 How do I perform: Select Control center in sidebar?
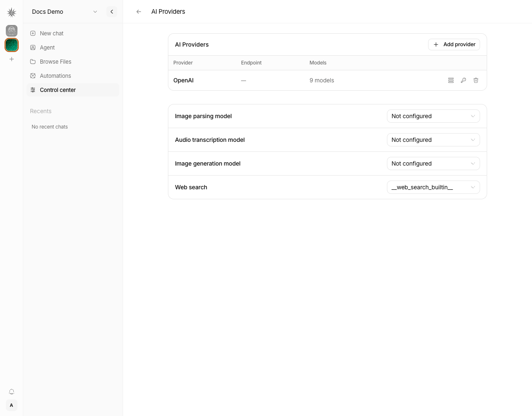pos(73,90)
